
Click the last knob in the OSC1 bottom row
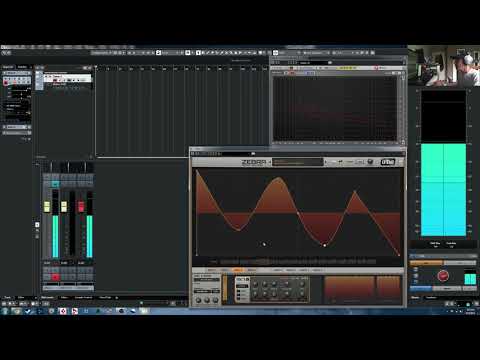click(302, 295)
